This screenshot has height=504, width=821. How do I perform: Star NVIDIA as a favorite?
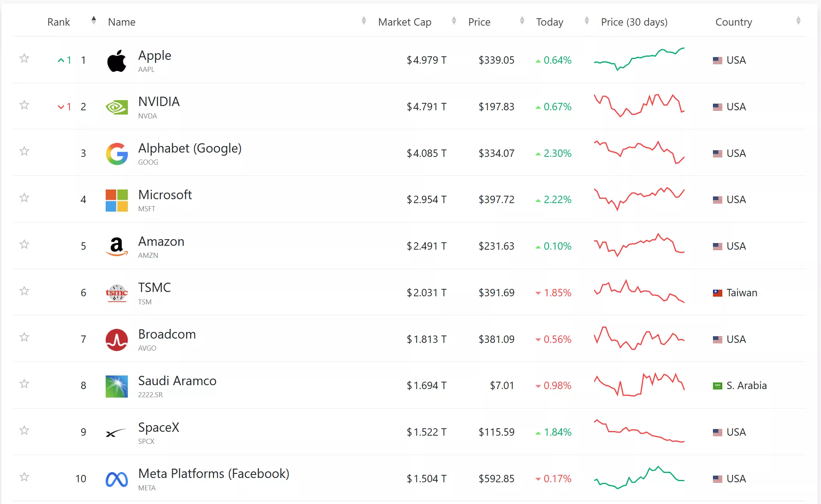[24, 105]
